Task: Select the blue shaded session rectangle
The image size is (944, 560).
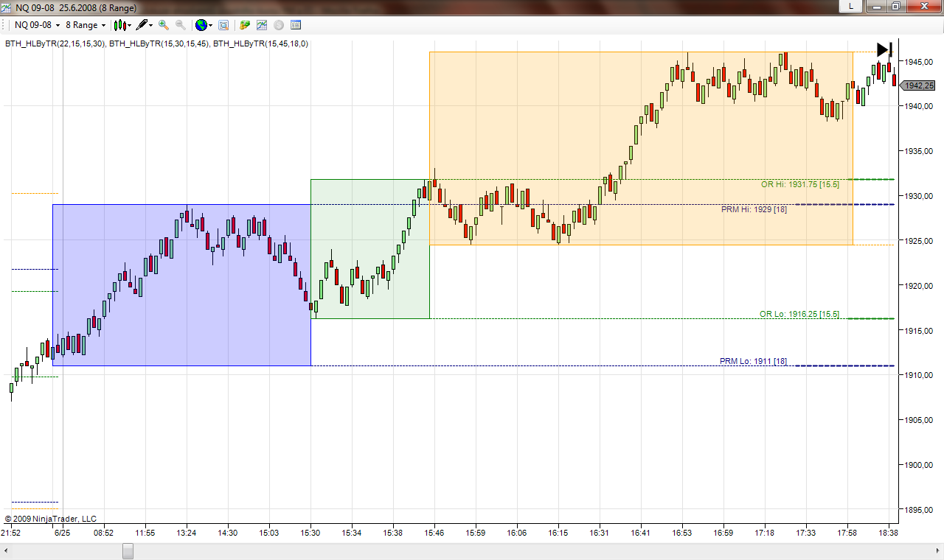Action: coord(181,285)
